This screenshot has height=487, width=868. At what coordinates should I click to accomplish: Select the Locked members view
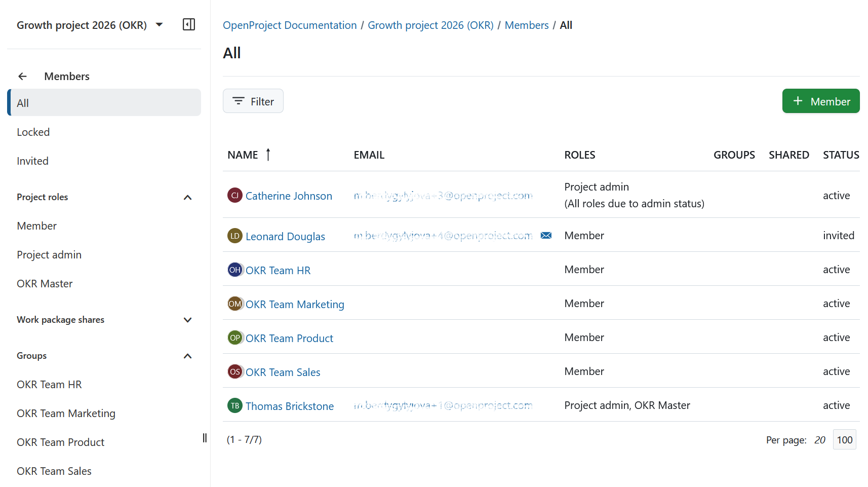pyautogui.click(x=33, y=132)
